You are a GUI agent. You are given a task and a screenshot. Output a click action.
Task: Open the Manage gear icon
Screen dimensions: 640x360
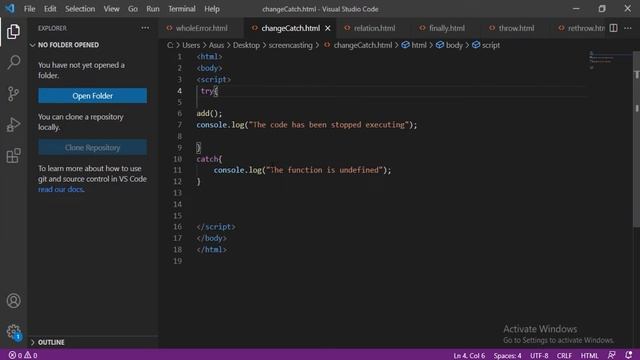tap(13, 331)
